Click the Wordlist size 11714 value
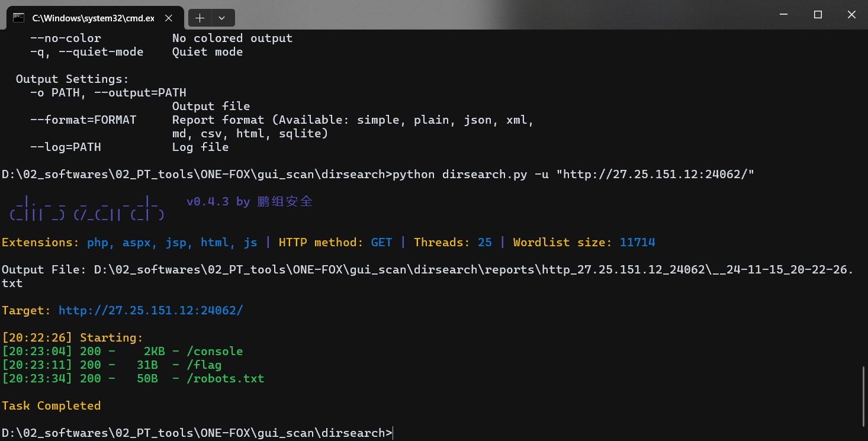868x441 pixels. coord(638,243)
